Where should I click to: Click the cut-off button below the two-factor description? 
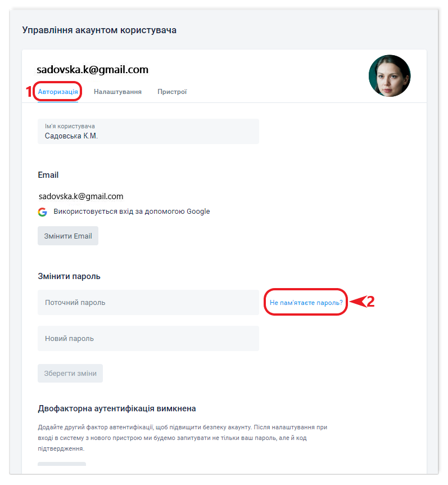point(62,464)
